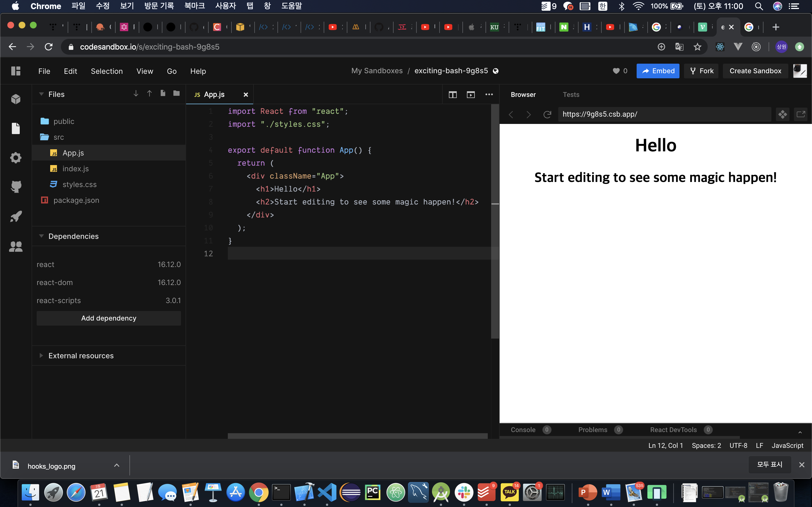
Task: Click the new folder icon in Files header
Action: (x=176, y=94)
